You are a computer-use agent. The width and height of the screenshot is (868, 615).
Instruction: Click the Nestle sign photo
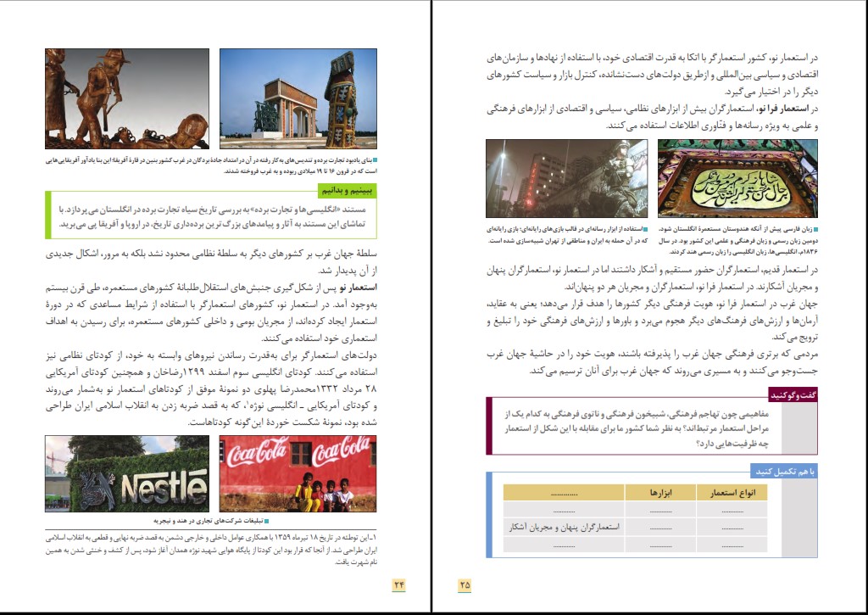coord(127,473)
